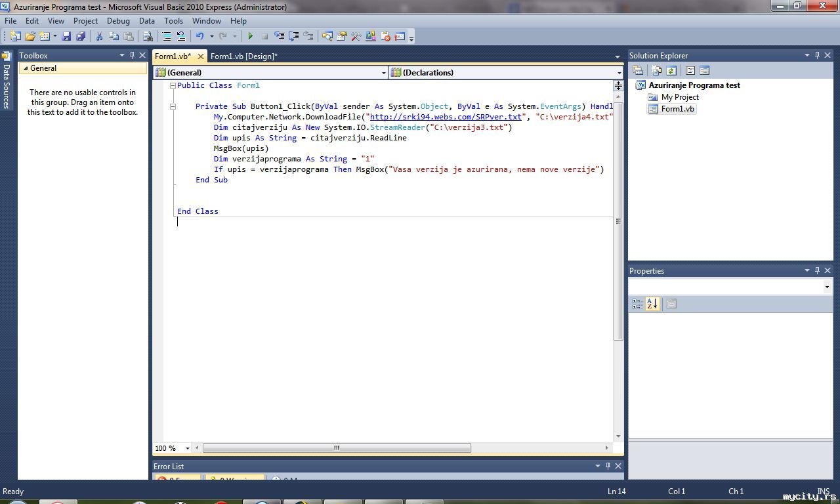Screen dimensions: 840x504
Task: Click the Open File folder icon
Action: pyautogui.click(x=30, y=37)
